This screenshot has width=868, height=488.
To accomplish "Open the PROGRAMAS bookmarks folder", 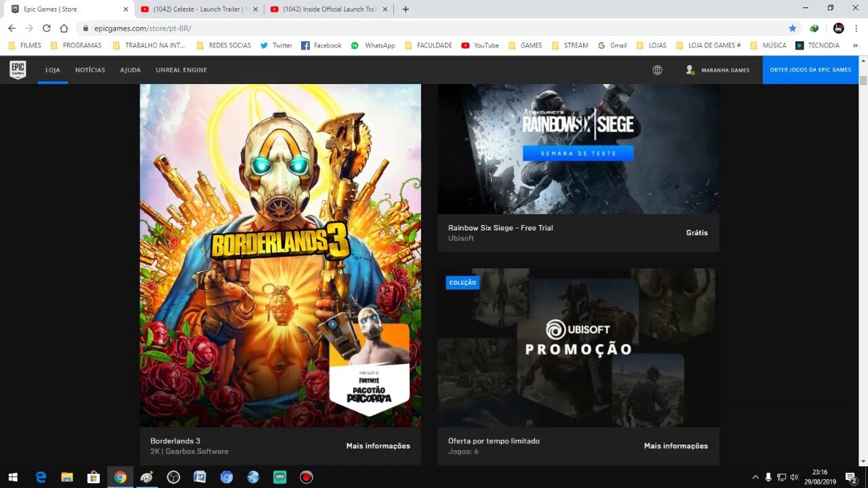I will 75,45.
